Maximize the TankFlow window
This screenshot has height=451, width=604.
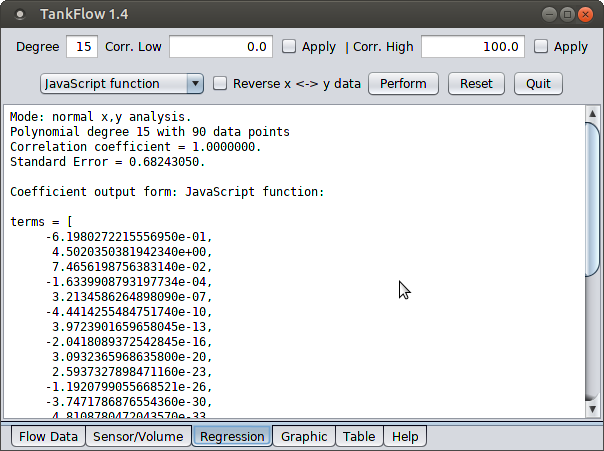(567, 14)
